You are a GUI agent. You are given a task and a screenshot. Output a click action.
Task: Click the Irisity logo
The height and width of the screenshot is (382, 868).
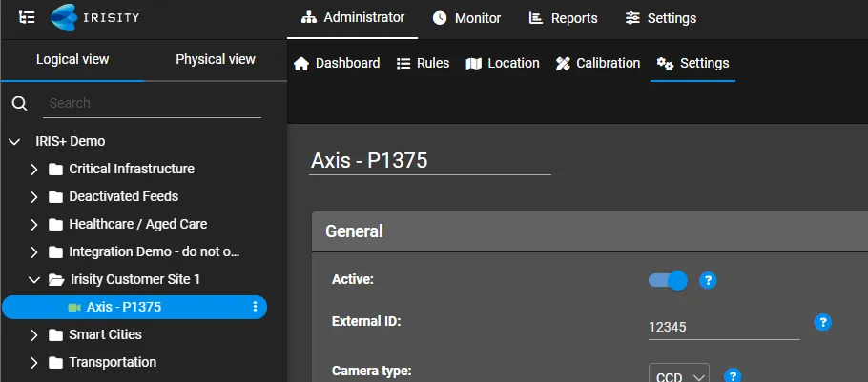click(94, 17)
